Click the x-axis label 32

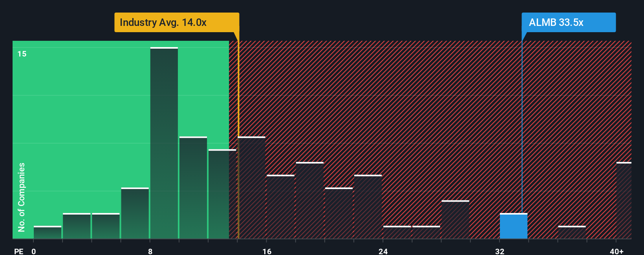coord(499,251)
